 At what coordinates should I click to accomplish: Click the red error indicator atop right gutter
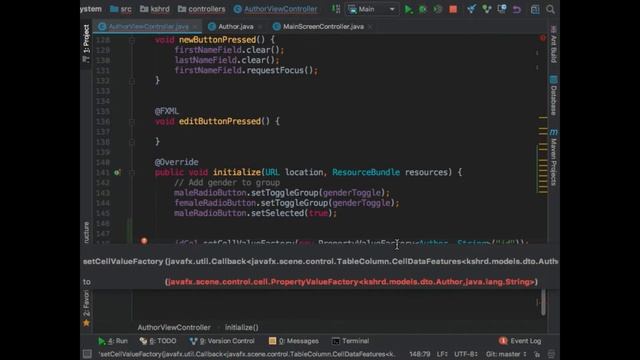click(x=542, y=38)
